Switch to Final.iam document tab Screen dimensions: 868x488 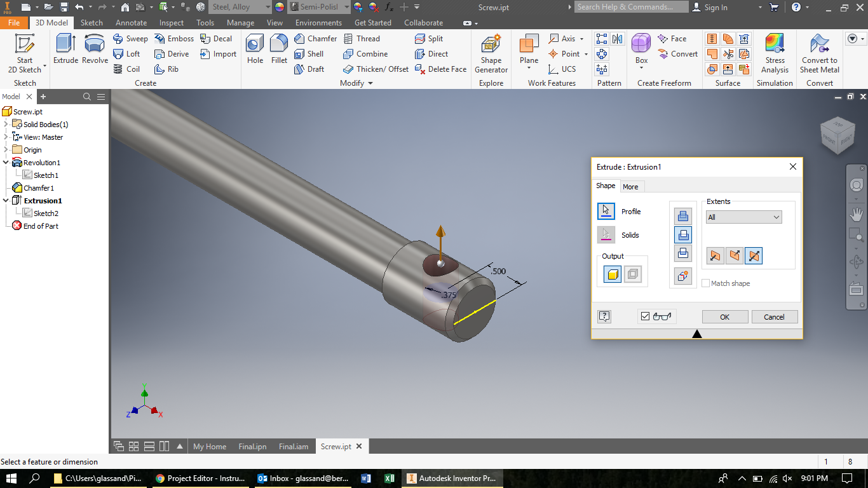pos(294,446)
